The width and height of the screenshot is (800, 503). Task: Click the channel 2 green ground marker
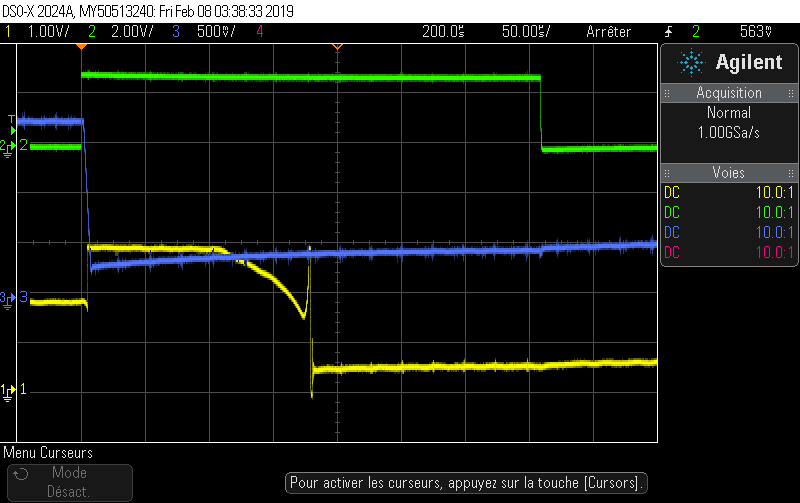[8, 148]
